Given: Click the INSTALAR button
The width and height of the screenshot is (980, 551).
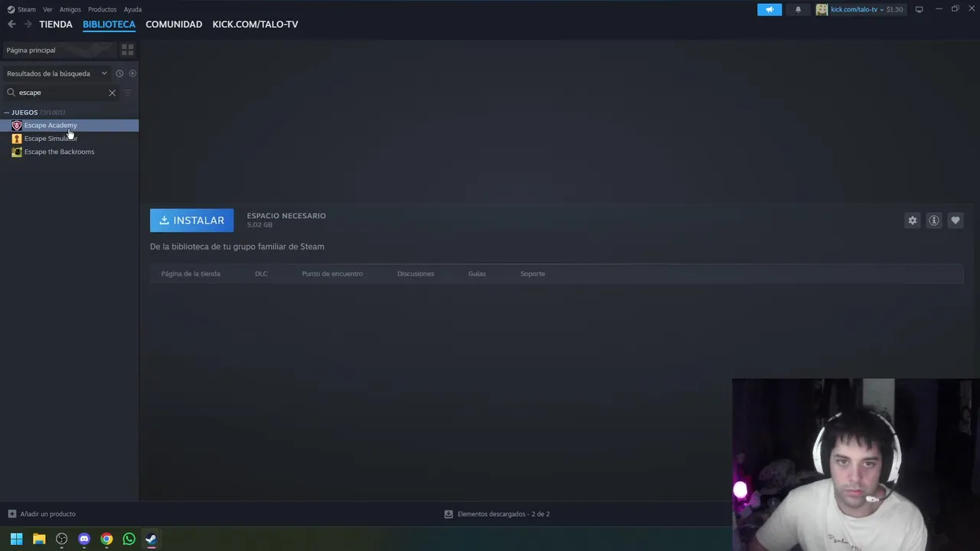Looking at the screenshot, I should [191, 220].
